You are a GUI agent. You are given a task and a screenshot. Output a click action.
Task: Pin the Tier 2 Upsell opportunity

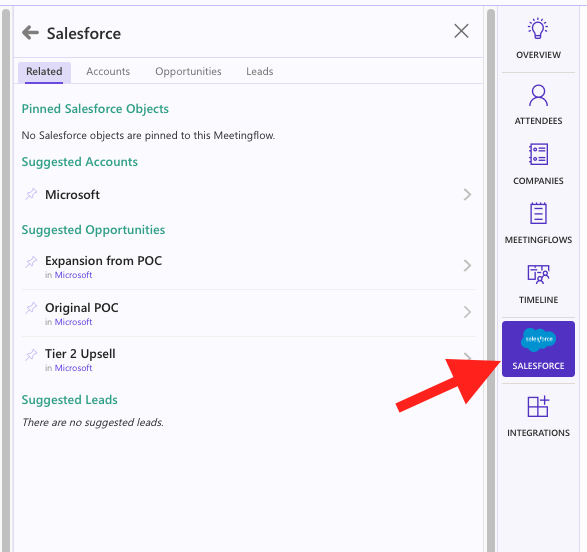coord(31,354)
